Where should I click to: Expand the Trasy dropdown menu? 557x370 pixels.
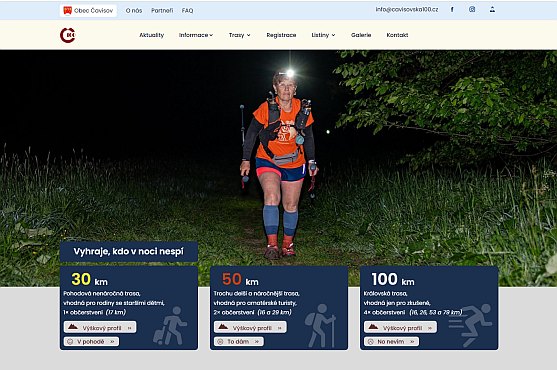(240, 35)
